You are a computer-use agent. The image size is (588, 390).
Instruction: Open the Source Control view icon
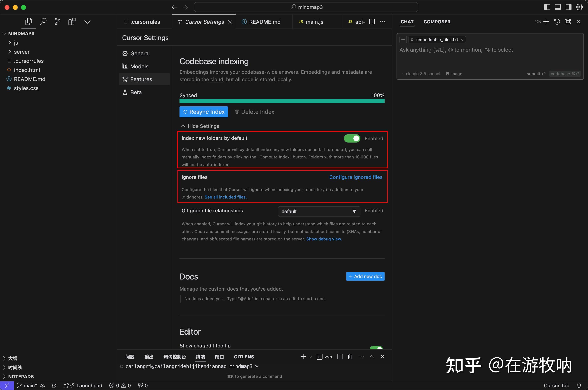(x=57, y=22)
